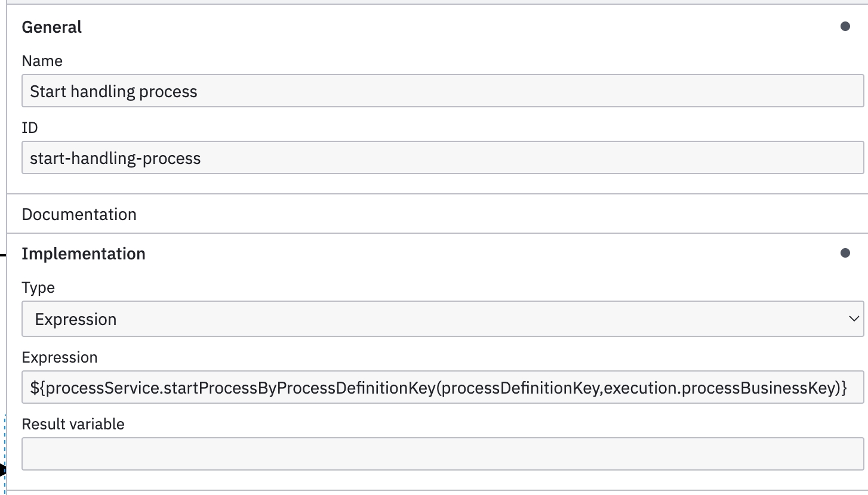The image size is (868, 495).
Task: Click into the Name field
Action: [x=442, y=91]
